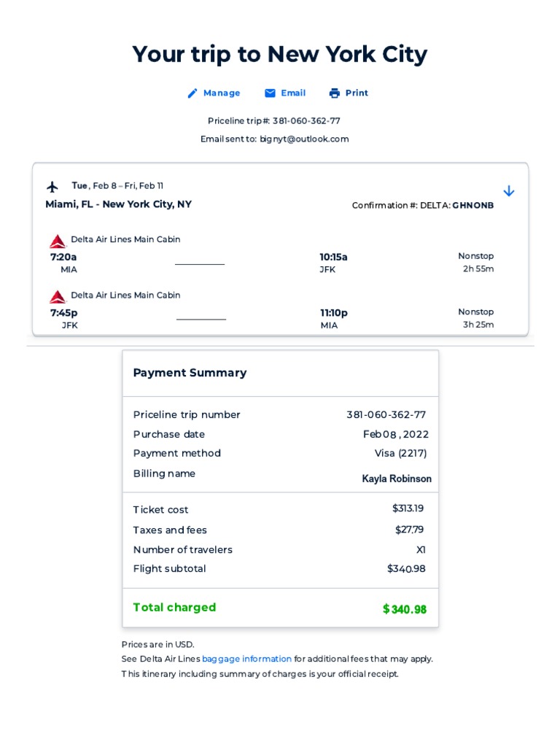Click the Payment Summary heading

(190, 373)
